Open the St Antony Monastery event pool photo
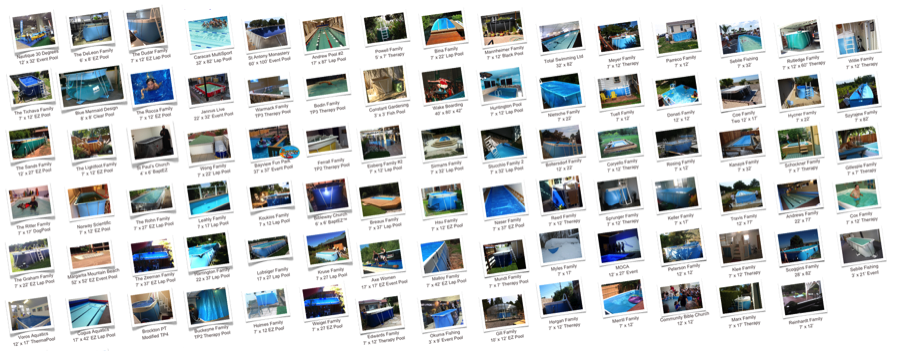 tap(266, 34)
